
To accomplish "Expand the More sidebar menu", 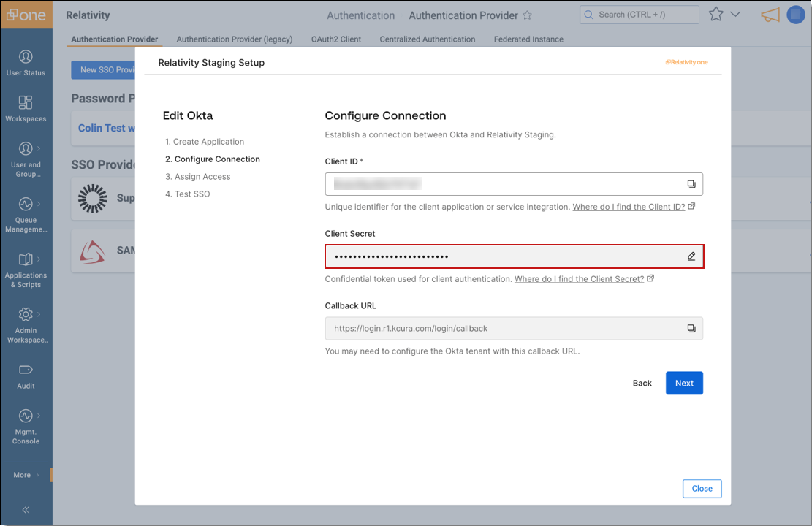I will [x=26, y=475].
